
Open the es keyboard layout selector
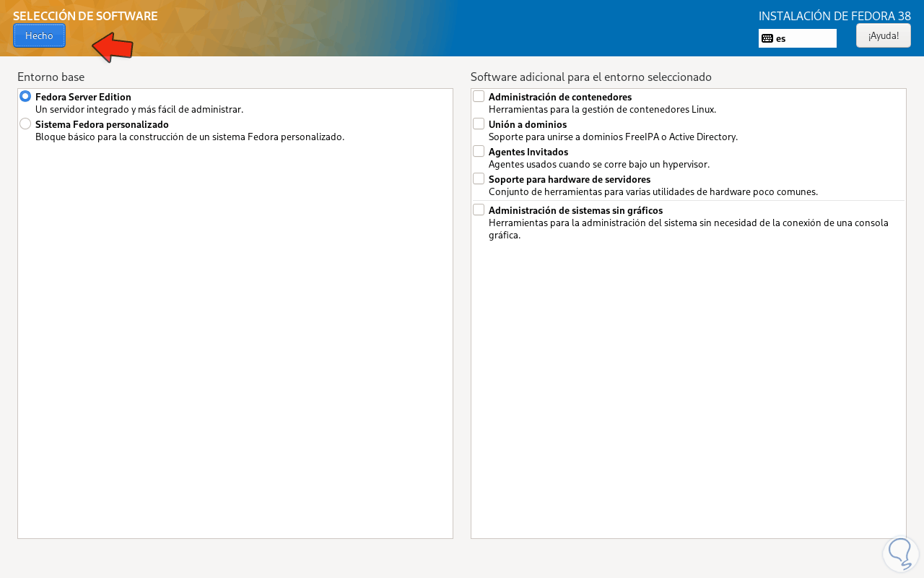coord(798,38)
